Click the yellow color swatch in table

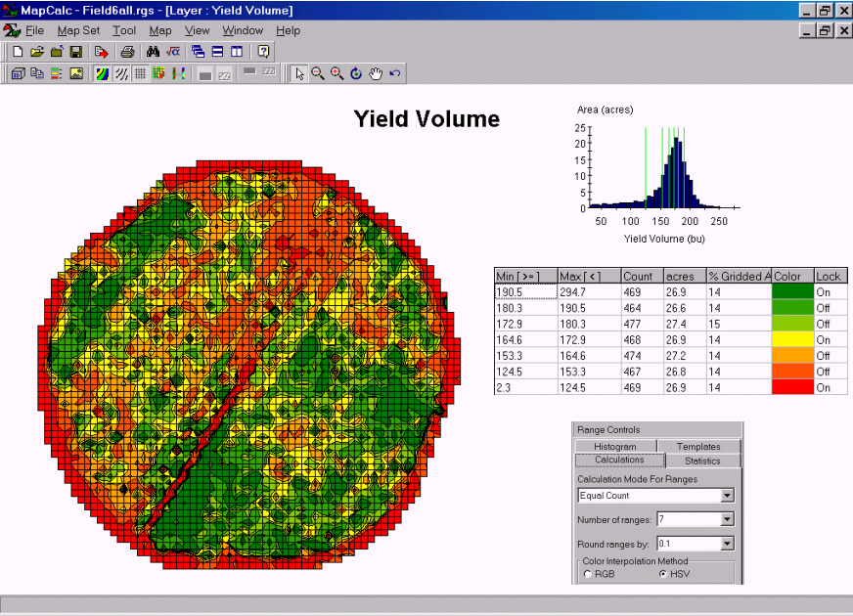(x=792, y=339)
